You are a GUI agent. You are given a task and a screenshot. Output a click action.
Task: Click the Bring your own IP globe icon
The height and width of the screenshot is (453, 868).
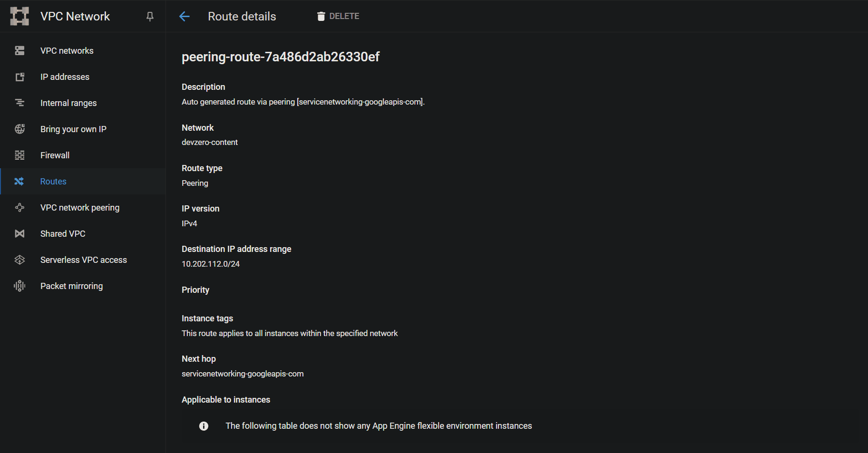20,129
